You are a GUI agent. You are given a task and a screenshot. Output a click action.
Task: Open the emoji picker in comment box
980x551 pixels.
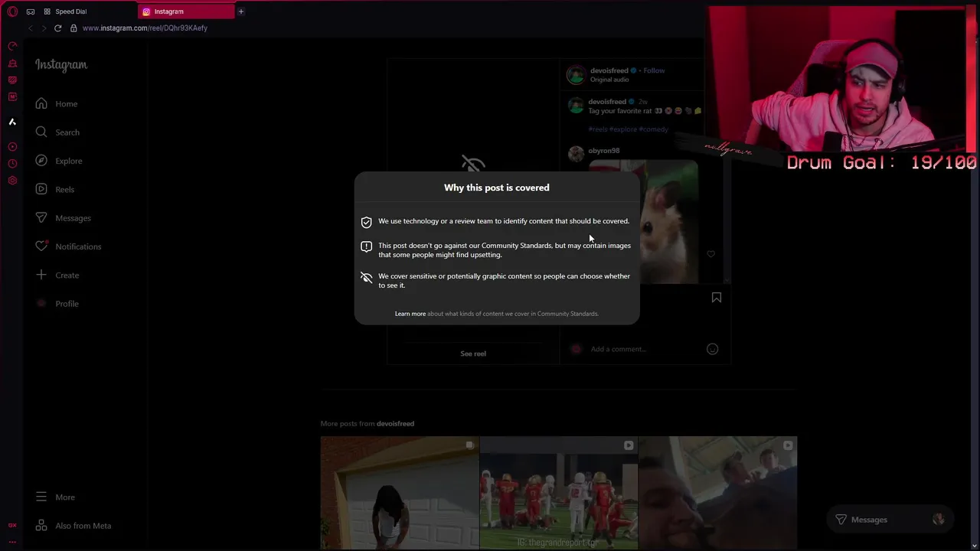point(712,349)
